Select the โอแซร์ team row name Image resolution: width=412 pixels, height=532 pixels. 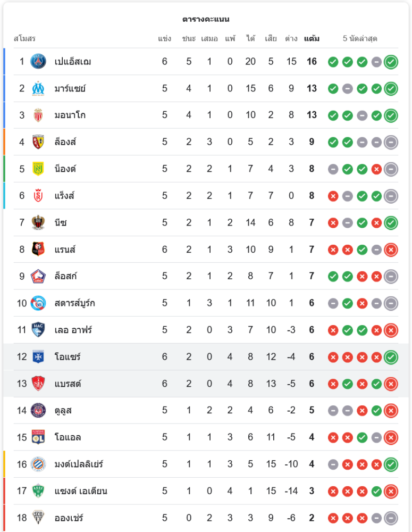click(68, 356)
